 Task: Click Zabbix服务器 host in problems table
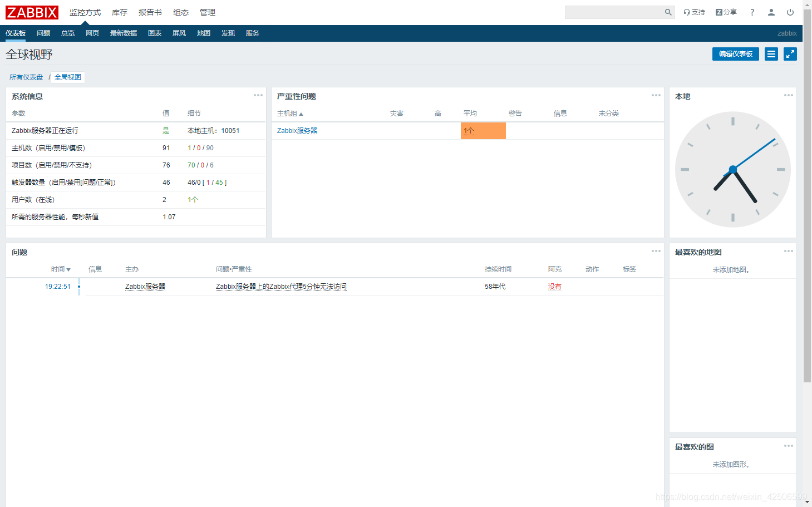pos(145,287)
